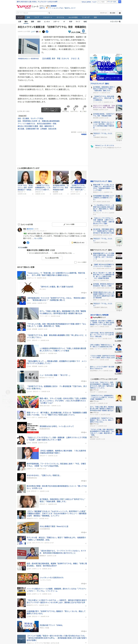Viewport: 138px width, 644px height.
Task: Open ranking item 4 高市総裁の取材前
Action: [104, 115]
